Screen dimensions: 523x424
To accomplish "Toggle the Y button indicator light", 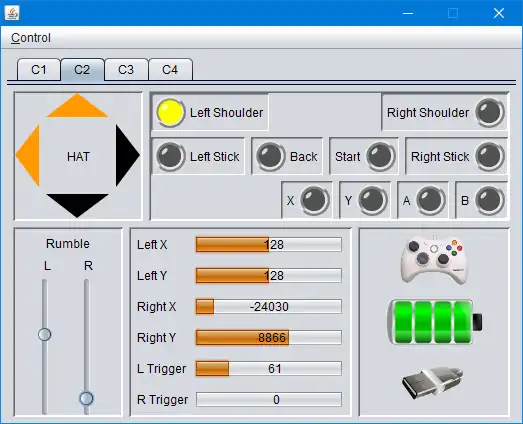I will point(373,200).
